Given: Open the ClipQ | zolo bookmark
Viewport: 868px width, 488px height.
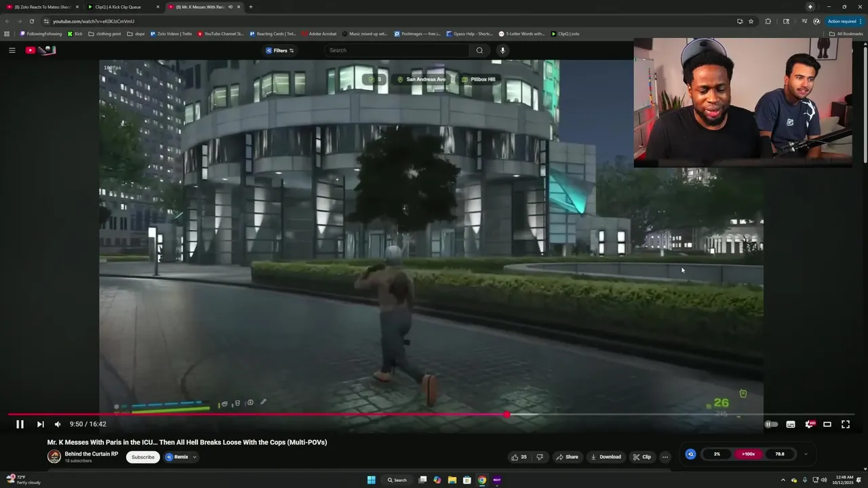Looking at the screenshot, I should (x=565, y=33).
